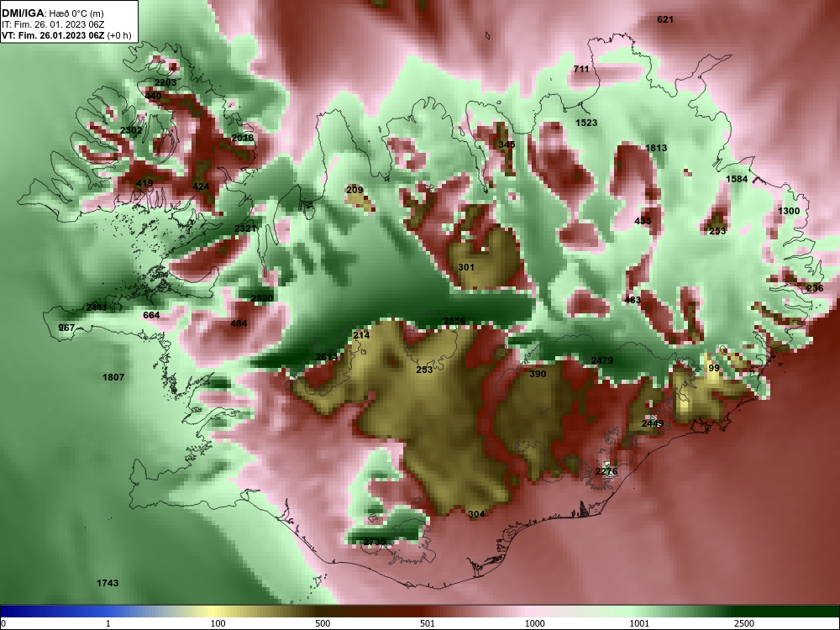Click the 'DMI/IGA: Hæð 0°C (m)' title
The height and width of the screenshot is (630, 840).
(52, 13)
